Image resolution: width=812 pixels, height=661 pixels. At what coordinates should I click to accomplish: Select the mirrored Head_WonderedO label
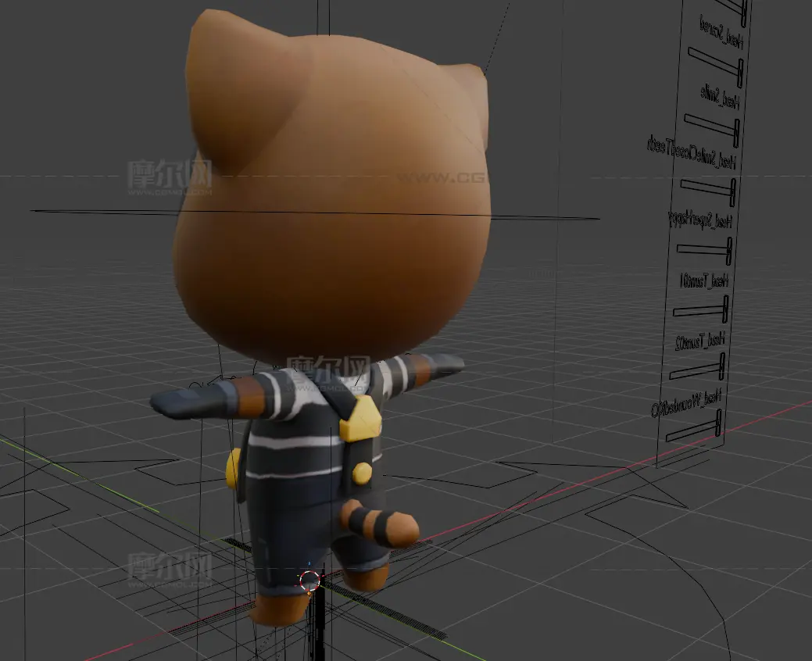coord(686,404)
